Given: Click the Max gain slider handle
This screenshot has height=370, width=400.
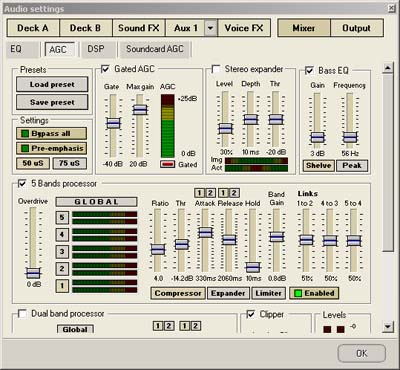Looking at the screenshot, I should click(140, 110).
